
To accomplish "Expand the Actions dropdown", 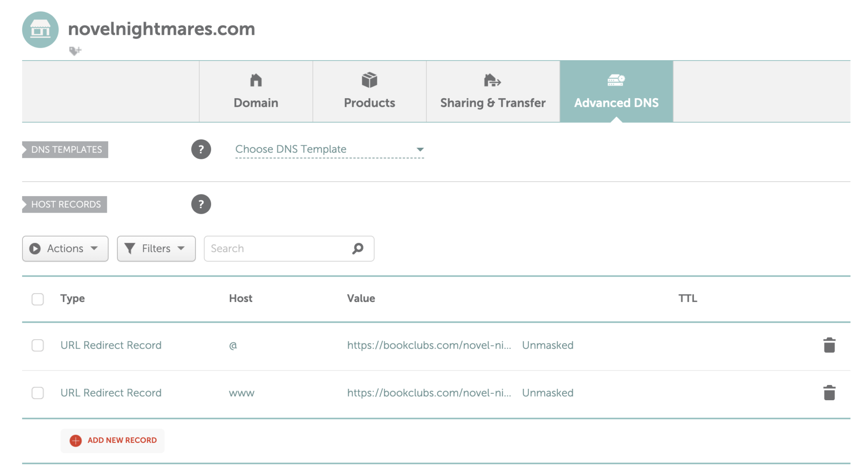I will point(65,249).
